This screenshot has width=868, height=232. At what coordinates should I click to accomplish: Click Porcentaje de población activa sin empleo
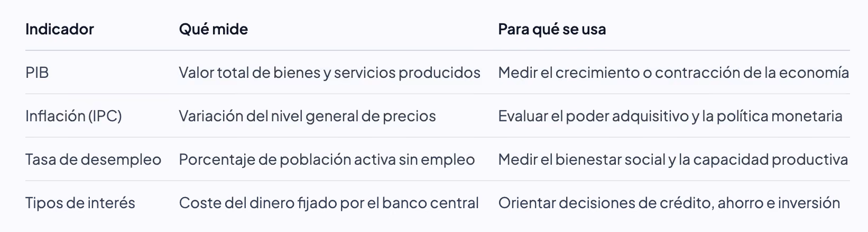(x=327, y=159)
